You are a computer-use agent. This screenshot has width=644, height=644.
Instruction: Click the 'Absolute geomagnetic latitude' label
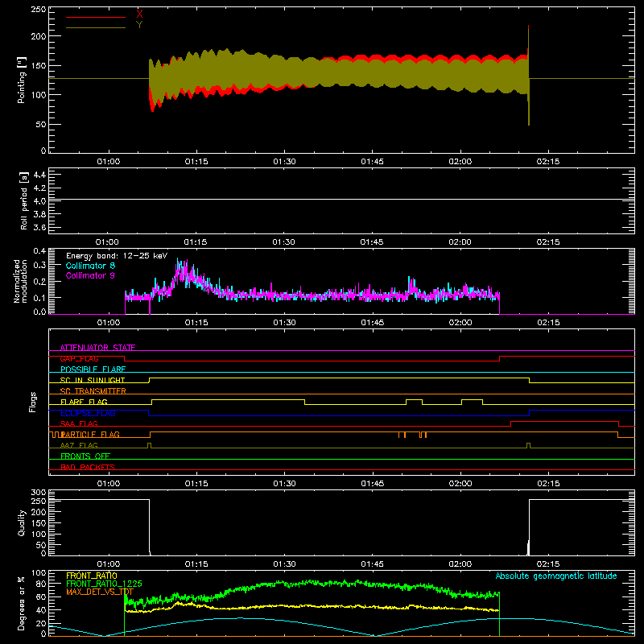(x=556, y=576)
